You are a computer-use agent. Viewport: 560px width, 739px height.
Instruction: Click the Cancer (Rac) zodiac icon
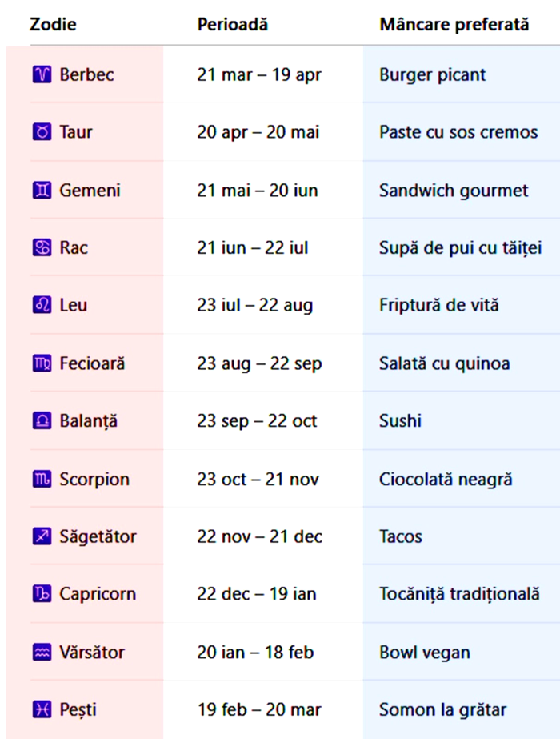click(x=42, y=248)
